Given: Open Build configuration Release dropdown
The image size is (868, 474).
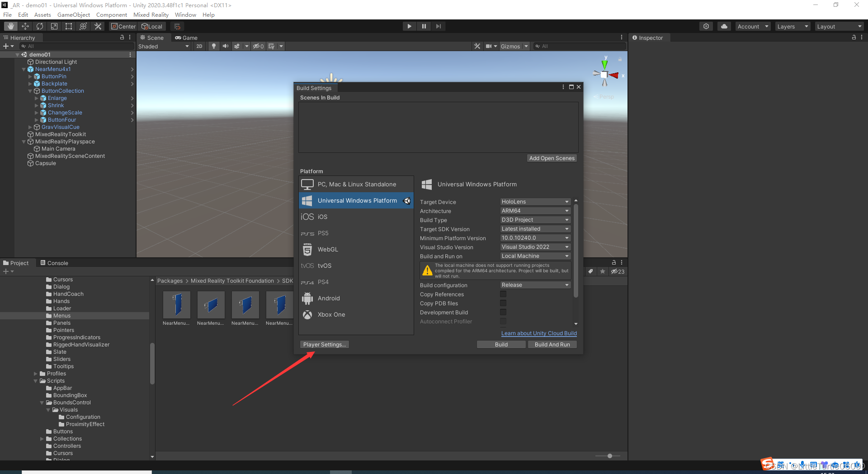Looking at the screenshot, I should [x=535, y=285].
